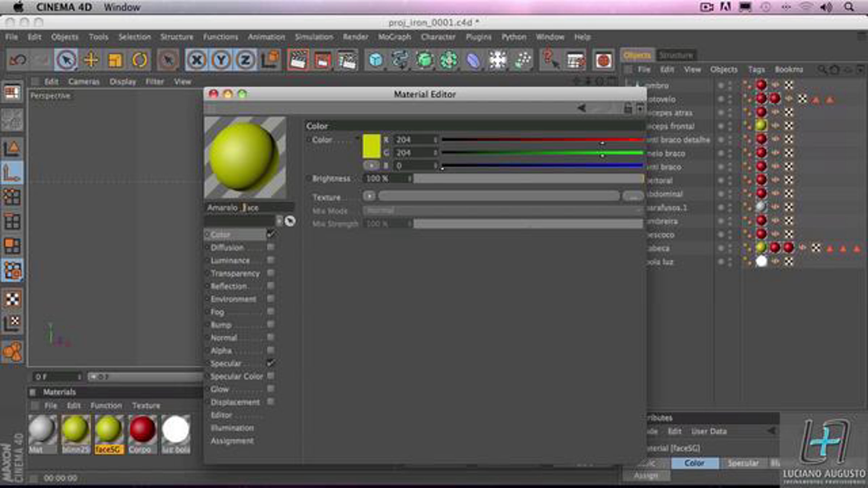This screenshot has height=488, width=868.
Task: Click the gray chrome material tag in Objects
Action: click(x=761, y=207)
